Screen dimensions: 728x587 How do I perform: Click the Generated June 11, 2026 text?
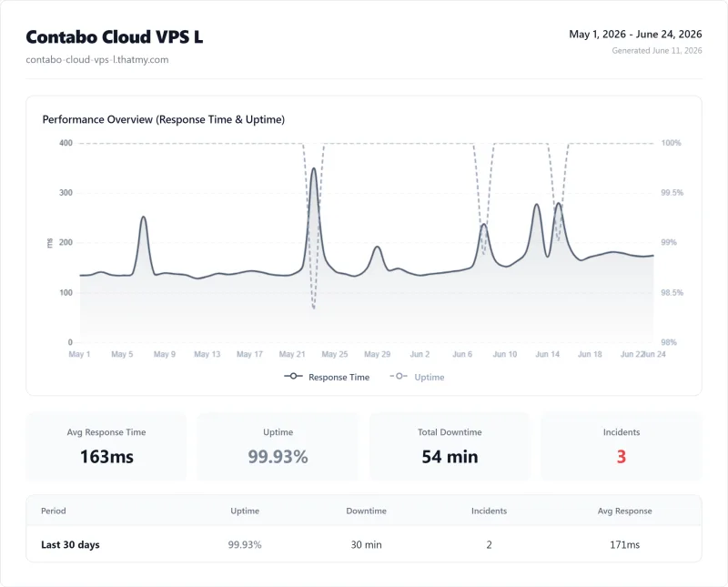point(656,51)
